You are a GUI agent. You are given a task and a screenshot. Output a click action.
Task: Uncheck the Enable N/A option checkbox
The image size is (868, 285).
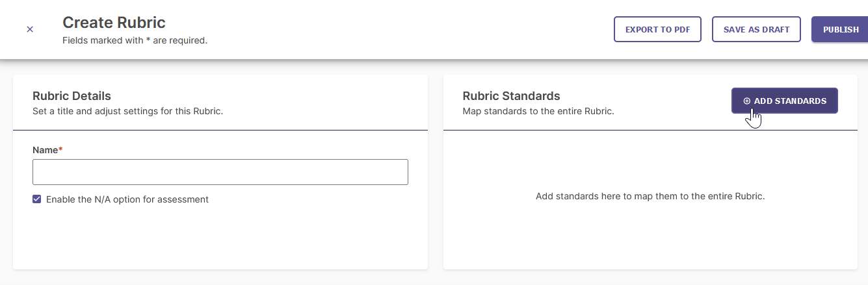point(37,199)
